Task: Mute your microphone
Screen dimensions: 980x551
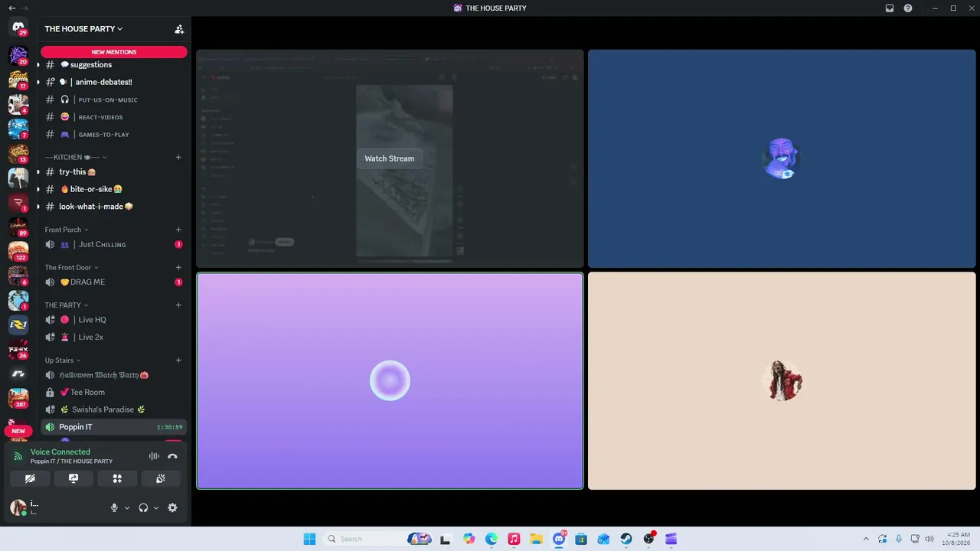Action: pyautogui.click(x=114, y=507)
